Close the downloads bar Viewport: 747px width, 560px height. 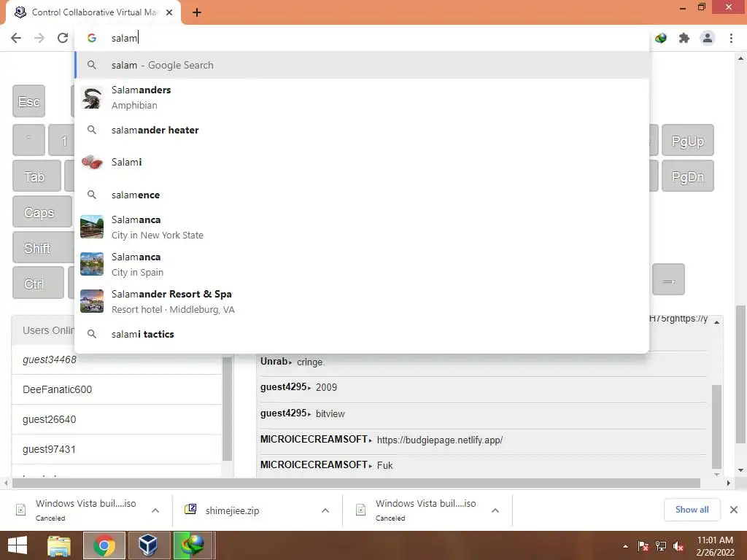(734, 510)
